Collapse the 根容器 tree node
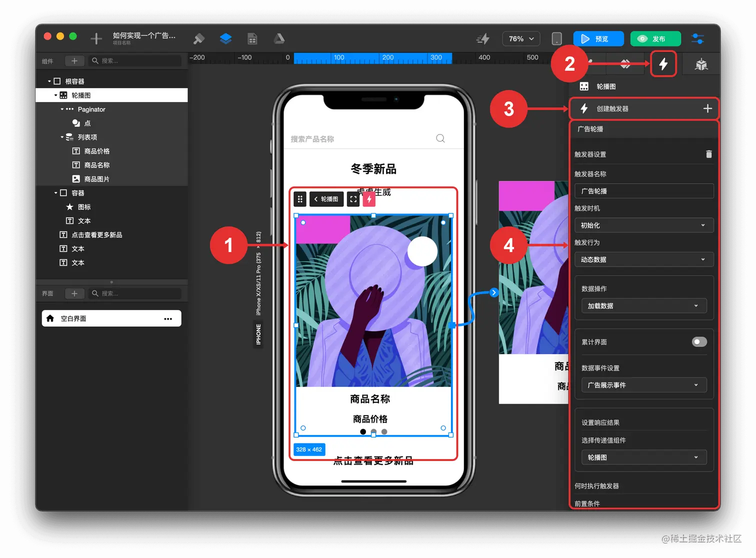The width and height of the screenshot is (756, 558). click(49, 81)
